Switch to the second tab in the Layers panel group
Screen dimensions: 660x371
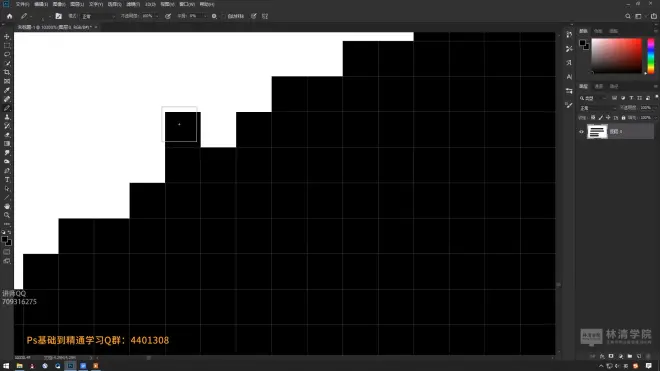pyautogui.click(x=599, y=86)
